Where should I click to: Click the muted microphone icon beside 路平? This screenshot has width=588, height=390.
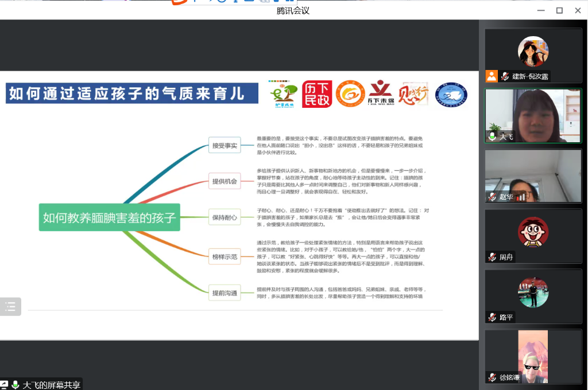(492, 317)
